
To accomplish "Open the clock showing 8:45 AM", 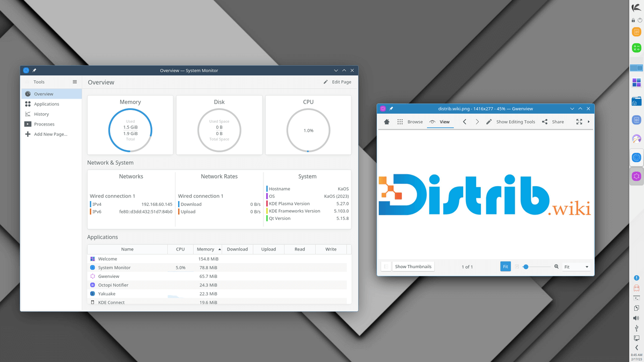I will point(636,357).
